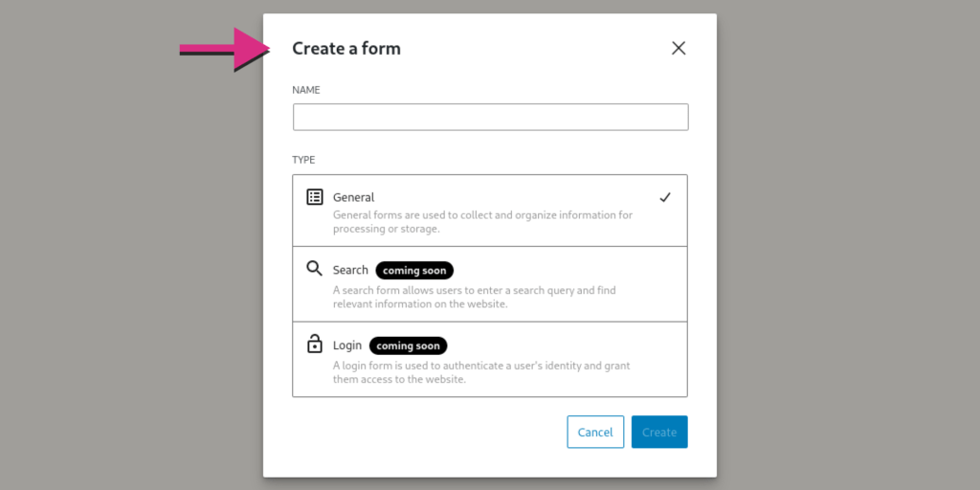Select the Search form type option
This screenshot has width=980, height=490.
click(489, 284)
